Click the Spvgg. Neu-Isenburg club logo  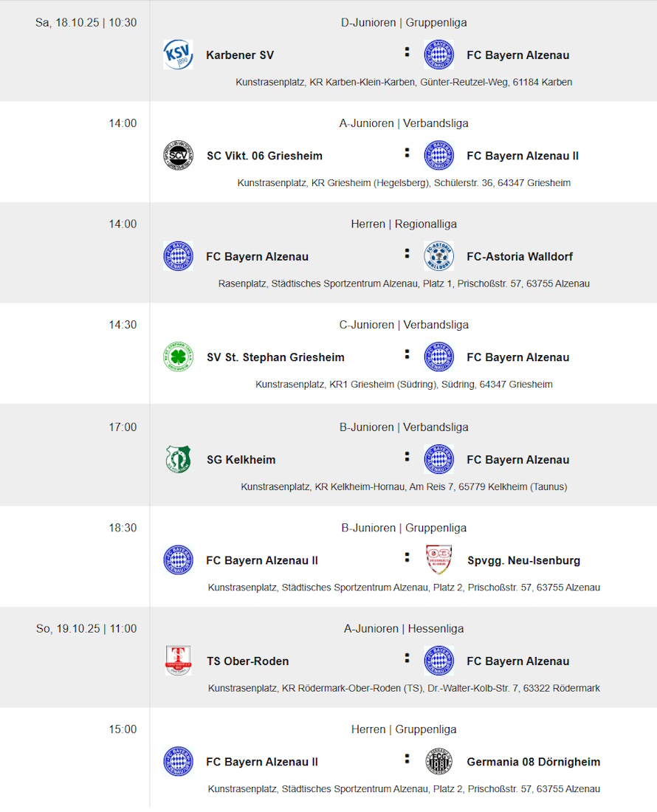click(x=438, y=560)
